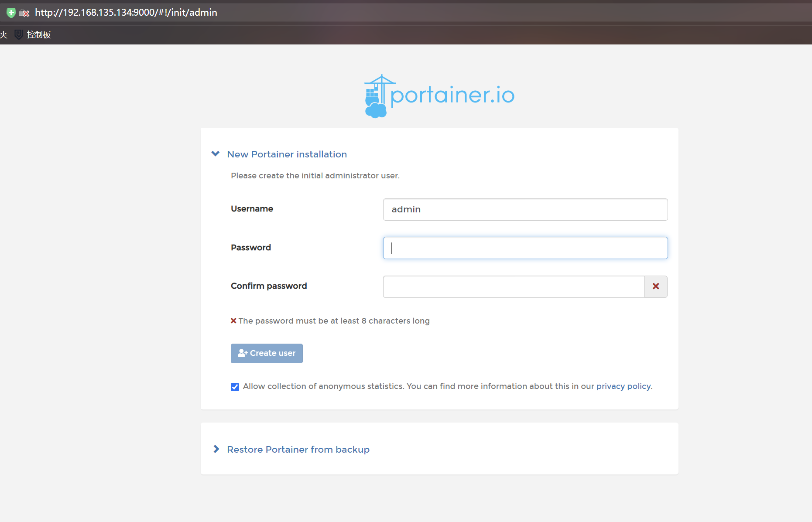Click the 'New Portainer installation' heading text
This screenshot has width=812, height=522.
[287, 154]
